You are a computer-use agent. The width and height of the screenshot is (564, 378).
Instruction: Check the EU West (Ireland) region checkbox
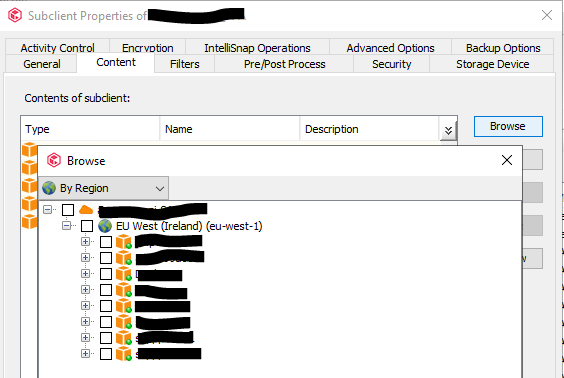tap(87, 226)
